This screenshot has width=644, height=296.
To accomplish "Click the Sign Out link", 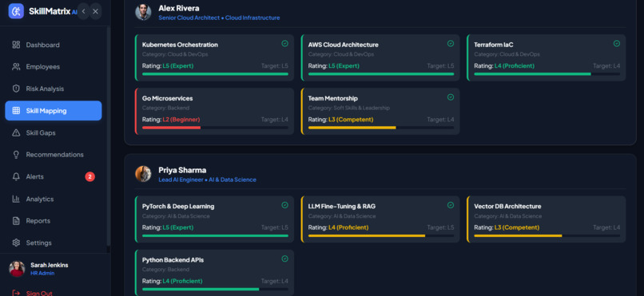I will 39,293.
